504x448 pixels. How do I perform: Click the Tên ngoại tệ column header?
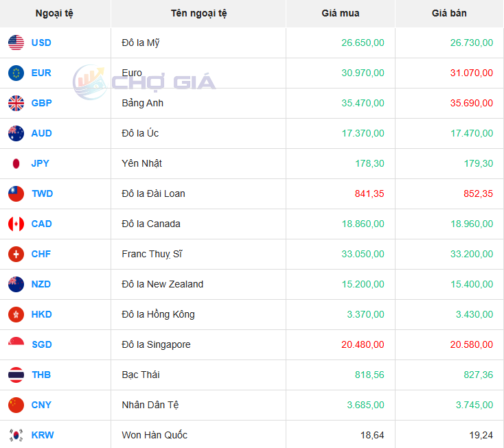(x=198, y=13)
